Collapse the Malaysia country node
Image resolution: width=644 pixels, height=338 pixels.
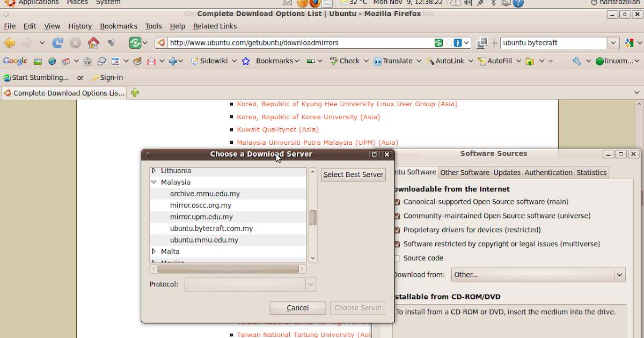(154, 182)
